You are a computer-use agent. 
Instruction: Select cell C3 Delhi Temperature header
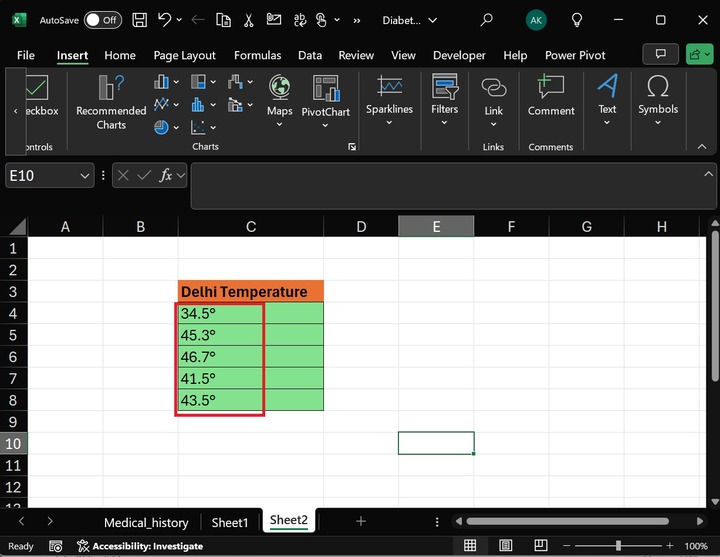coord(250,292)
